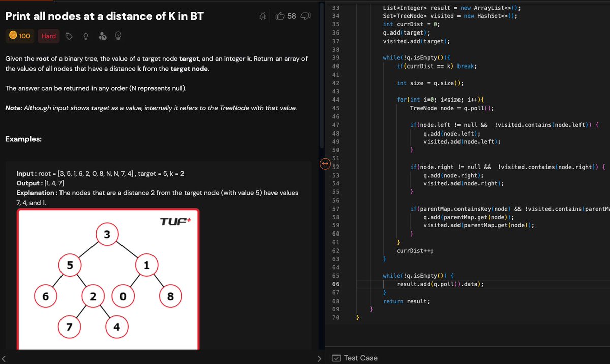Open the companies question-mark icon
Screen dimensions: 610x364
[x=102, y=36]
